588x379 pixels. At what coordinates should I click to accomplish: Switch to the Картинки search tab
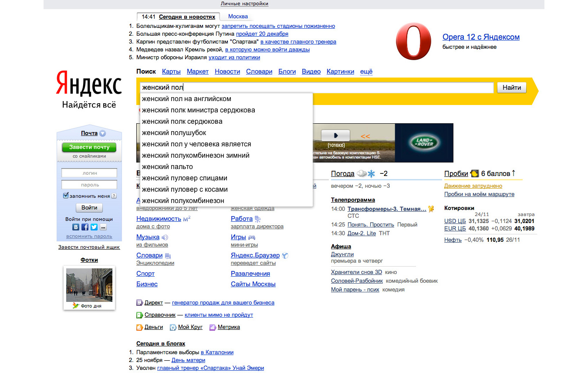point(340,71)
